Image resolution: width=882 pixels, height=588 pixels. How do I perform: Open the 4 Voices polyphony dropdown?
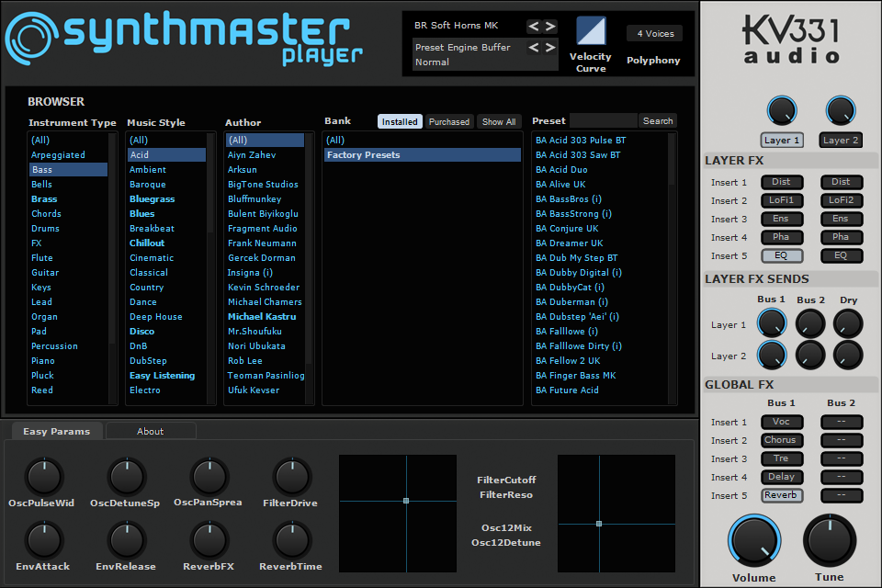(x=655, y=34)
